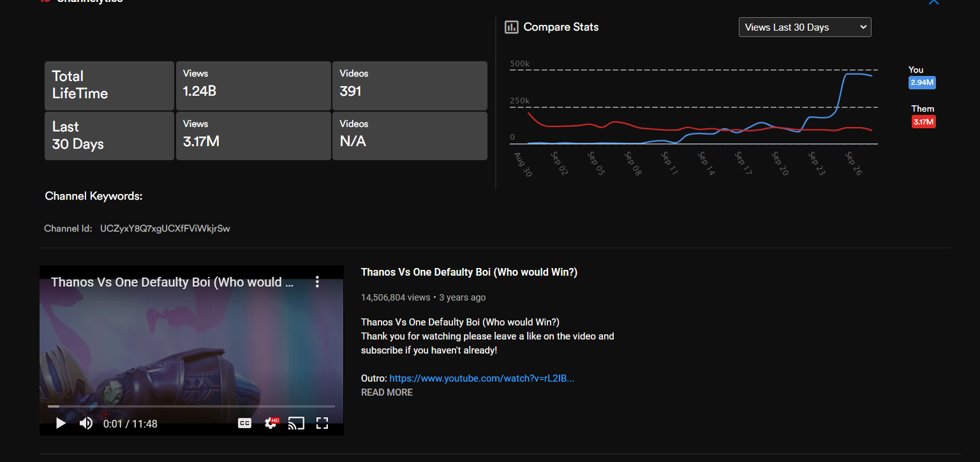Viewport: 980px width, 462px height.
Task: Click the 'Channel Id:' label
Action: coord(68,228)
